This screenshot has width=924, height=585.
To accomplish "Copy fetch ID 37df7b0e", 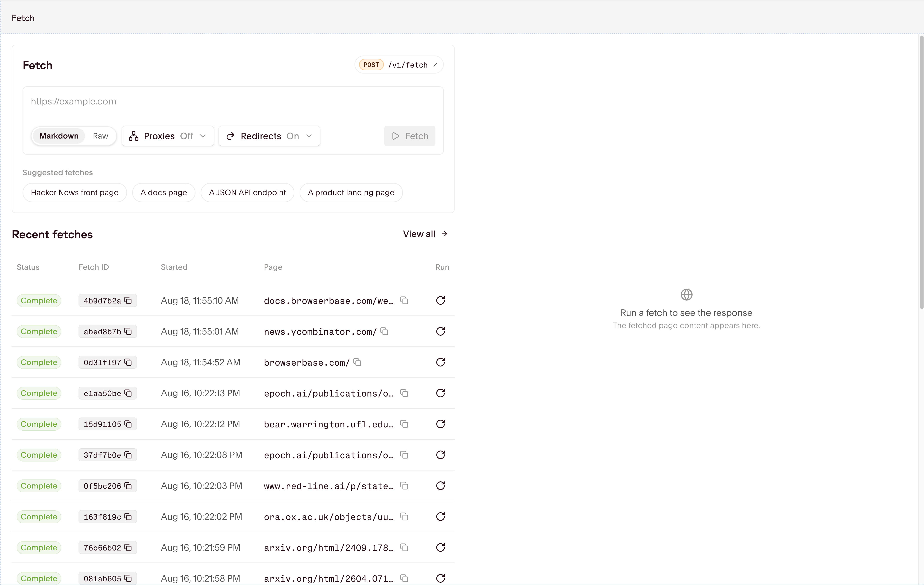I will pyautogui.click(x=129, y=455).
